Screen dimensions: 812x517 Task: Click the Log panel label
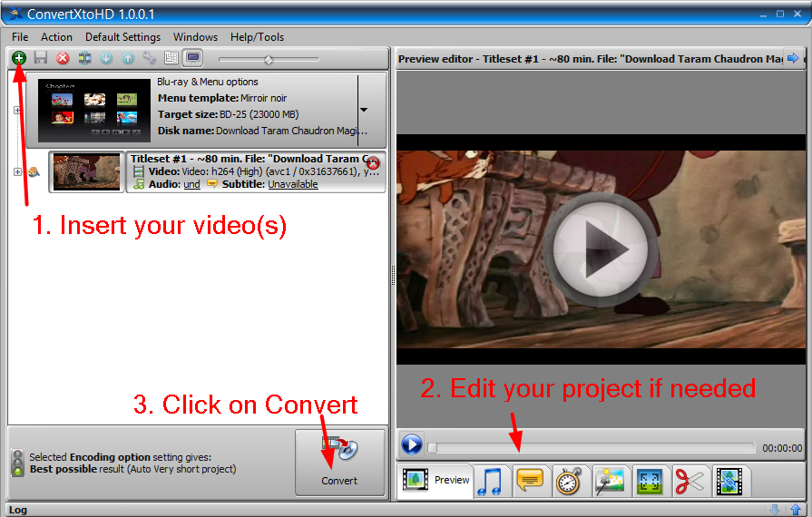coord(17,510)
